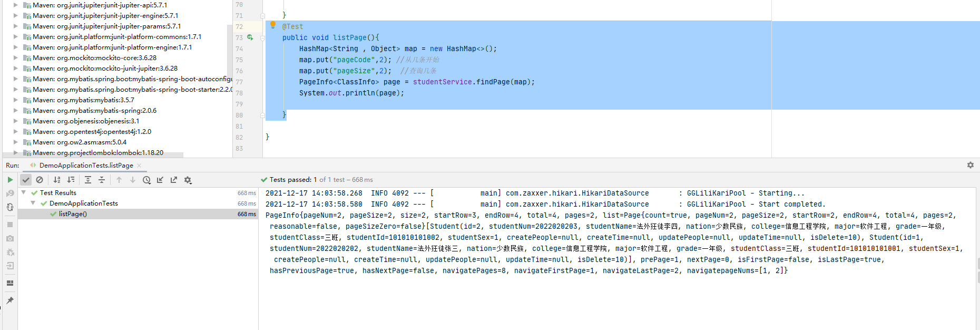Click fold end marker at line 71
This screenshot has height=330, width=980.
pyautogui.click(x=262, y=15)
